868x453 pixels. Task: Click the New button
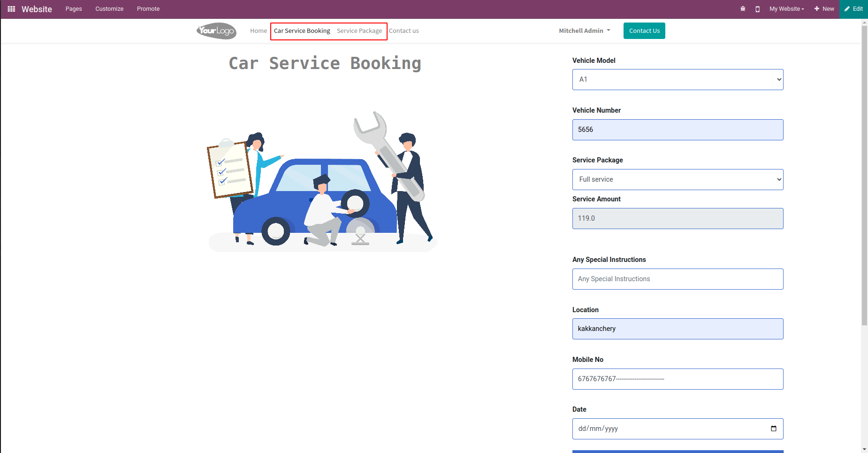point(824,9)
